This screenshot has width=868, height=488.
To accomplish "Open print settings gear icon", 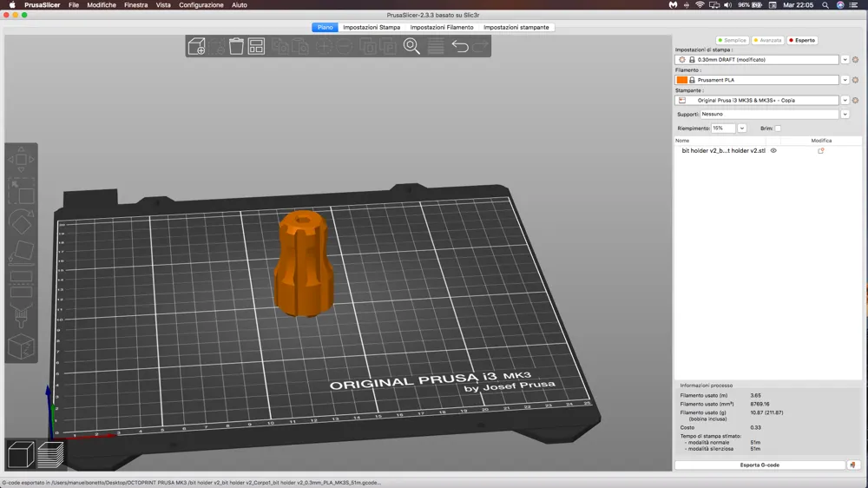I will (x=855, y=59).
